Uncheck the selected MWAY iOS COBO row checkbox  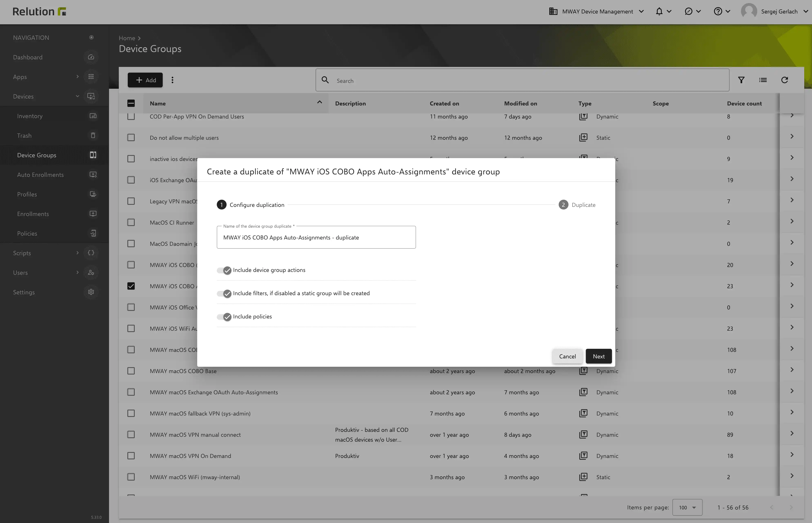click(x=131, y=286)
